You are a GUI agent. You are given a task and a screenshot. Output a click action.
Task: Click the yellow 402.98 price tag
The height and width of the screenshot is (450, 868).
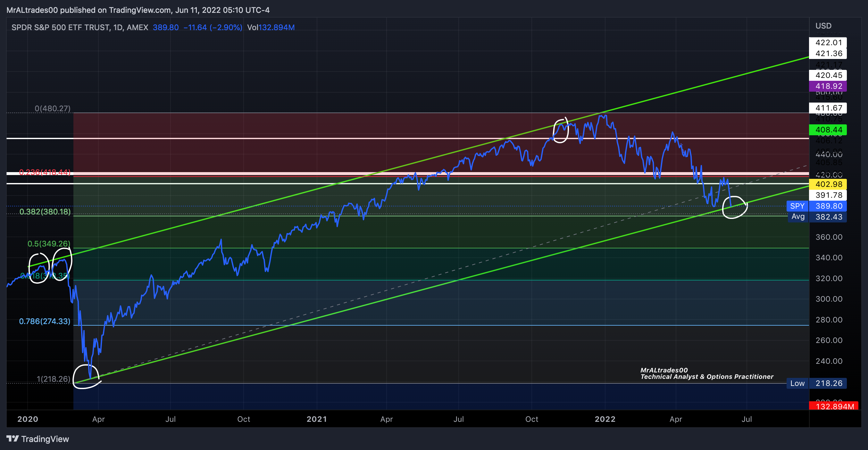tap(828, 184)
